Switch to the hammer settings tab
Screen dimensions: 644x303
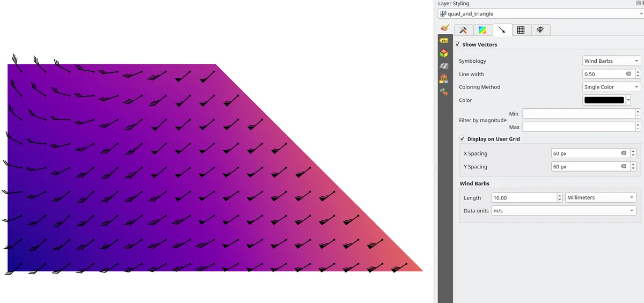463,30
